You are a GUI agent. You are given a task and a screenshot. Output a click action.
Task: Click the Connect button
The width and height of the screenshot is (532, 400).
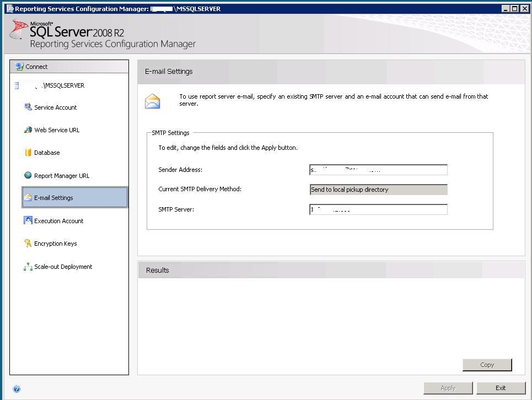tap(69, 67)
